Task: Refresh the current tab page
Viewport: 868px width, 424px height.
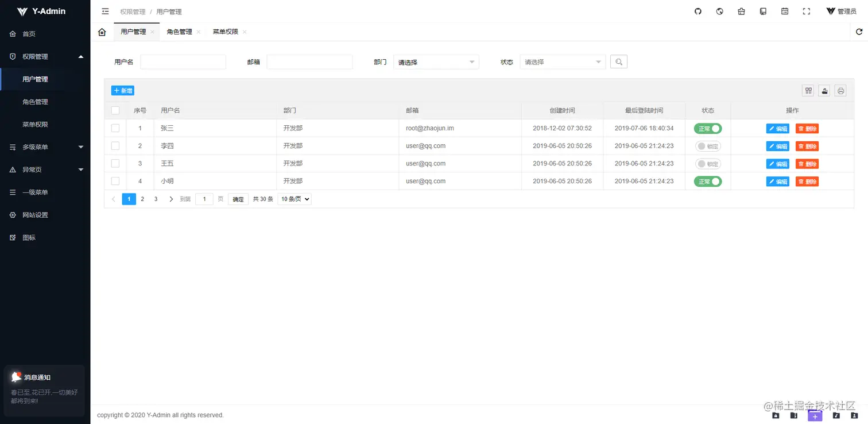Action: pyautogui.click(x=859, y=32)
